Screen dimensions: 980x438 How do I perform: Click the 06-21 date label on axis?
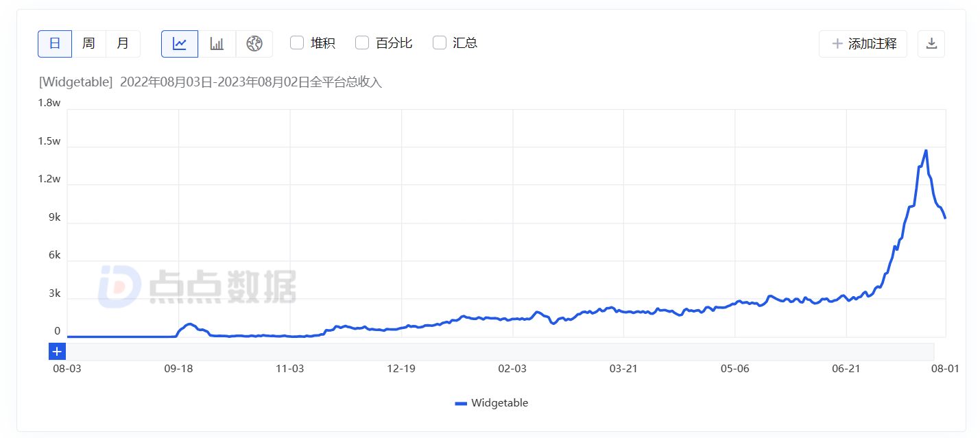846,369
